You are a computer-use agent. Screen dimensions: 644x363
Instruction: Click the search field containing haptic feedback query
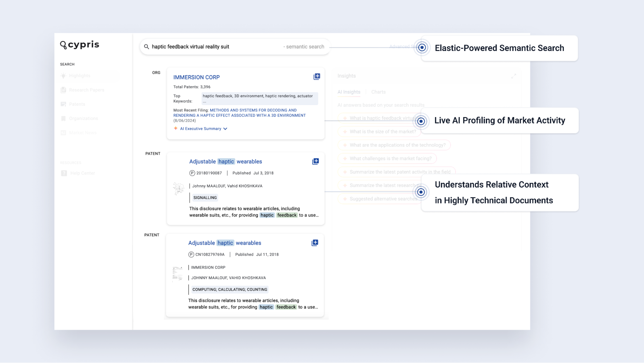click(x=235, y=47)
